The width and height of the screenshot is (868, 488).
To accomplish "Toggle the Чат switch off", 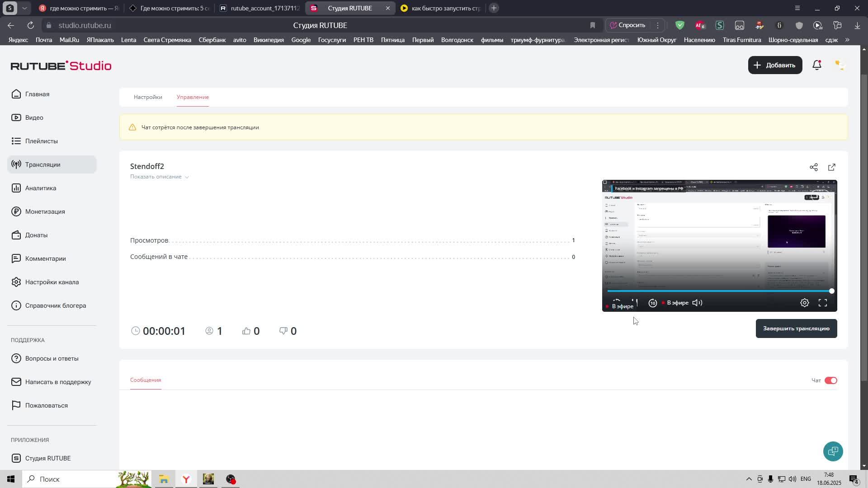I will click(x=830, y=380).
